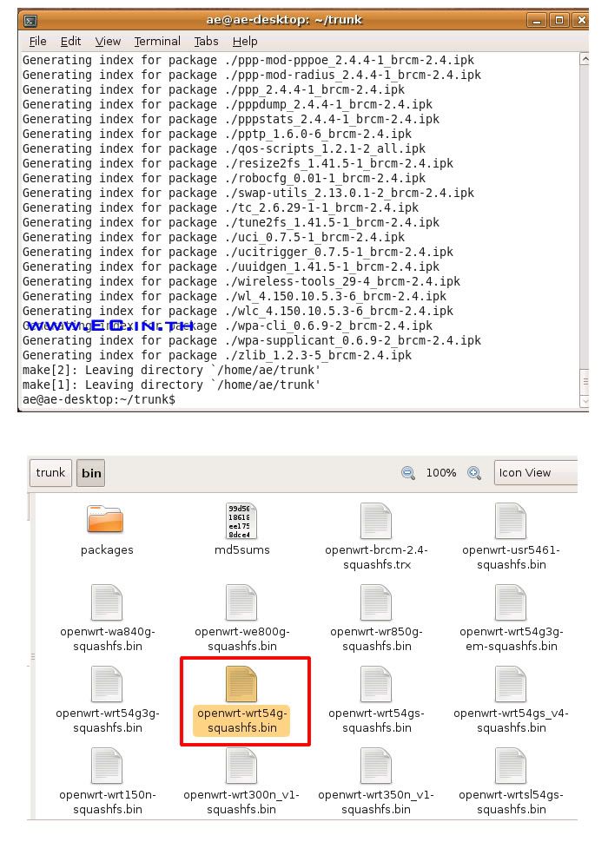Click the zoom in magnifier icon

(x=474, y=473)
